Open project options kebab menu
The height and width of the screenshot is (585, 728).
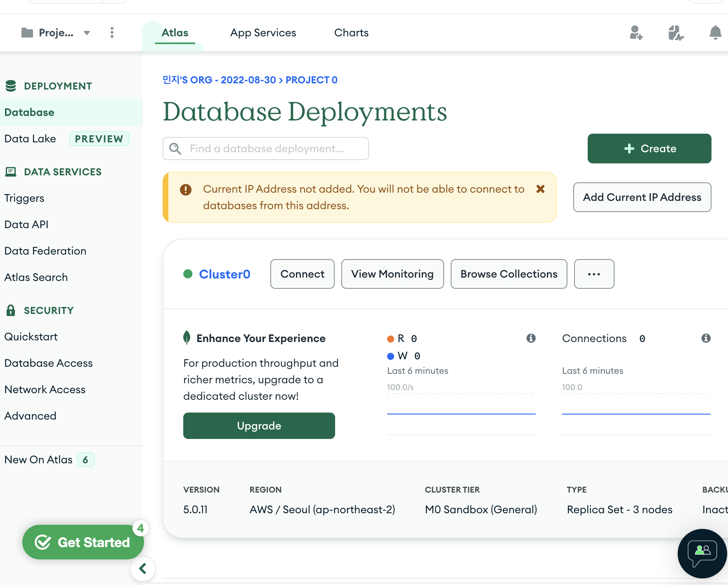click(112, 33)
